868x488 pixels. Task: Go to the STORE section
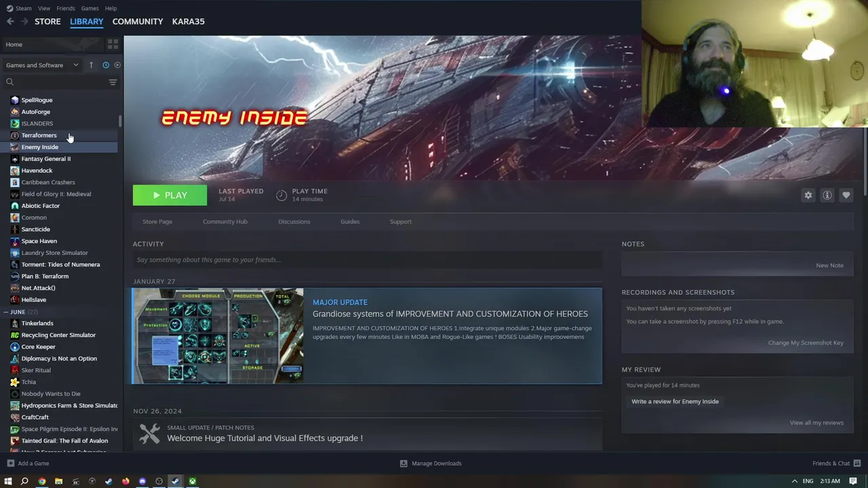(47, 22)
